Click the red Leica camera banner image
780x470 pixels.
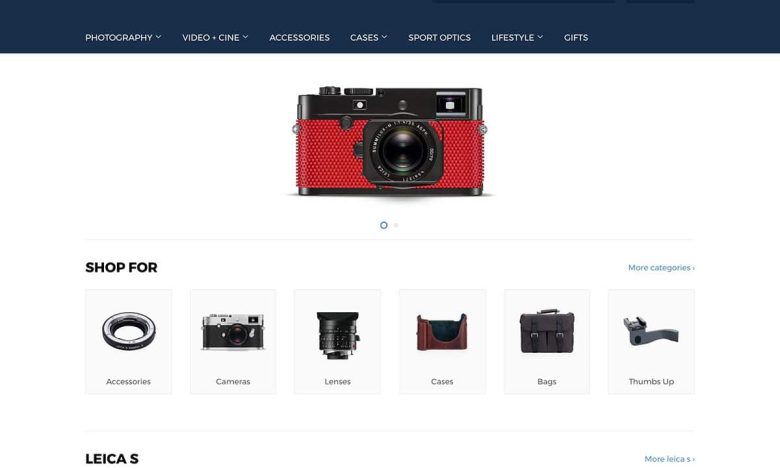[390, 142]
